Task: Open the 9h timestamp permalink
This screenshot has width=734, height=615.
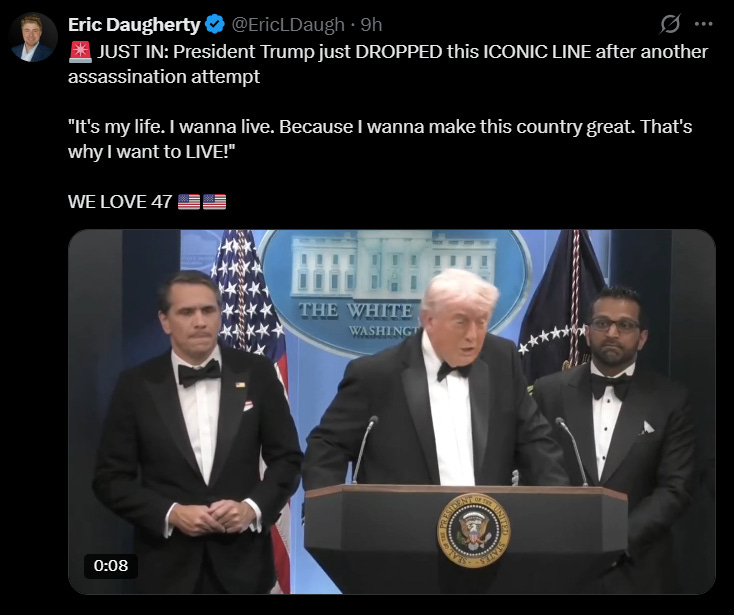Action: coord(371,24)
